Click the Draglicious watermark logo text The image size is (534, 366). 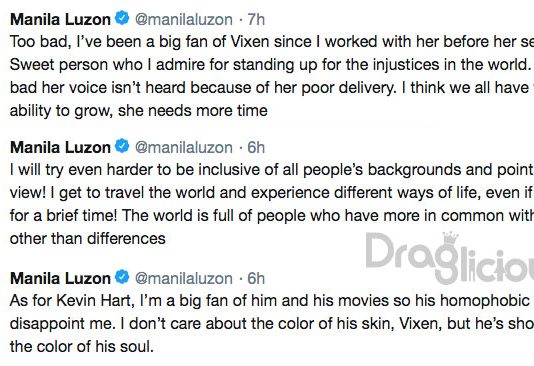(450, 258)
